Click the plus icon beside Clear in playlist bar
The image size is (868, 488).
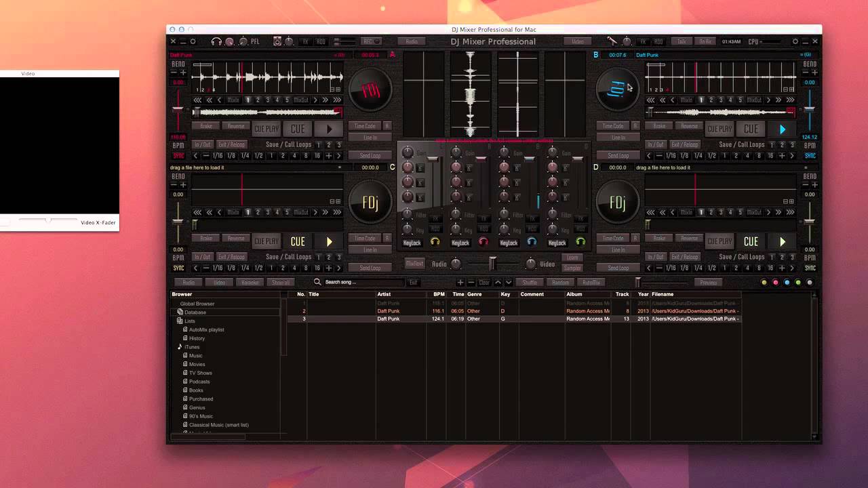pos(460,283)
